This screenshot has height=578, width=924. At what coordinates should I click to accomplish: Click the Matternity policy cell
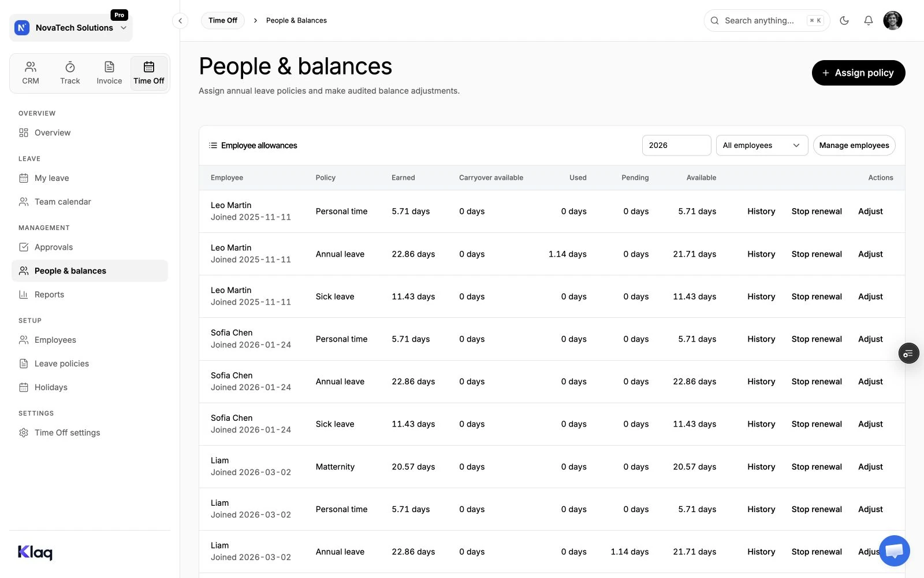coord(335,467)
